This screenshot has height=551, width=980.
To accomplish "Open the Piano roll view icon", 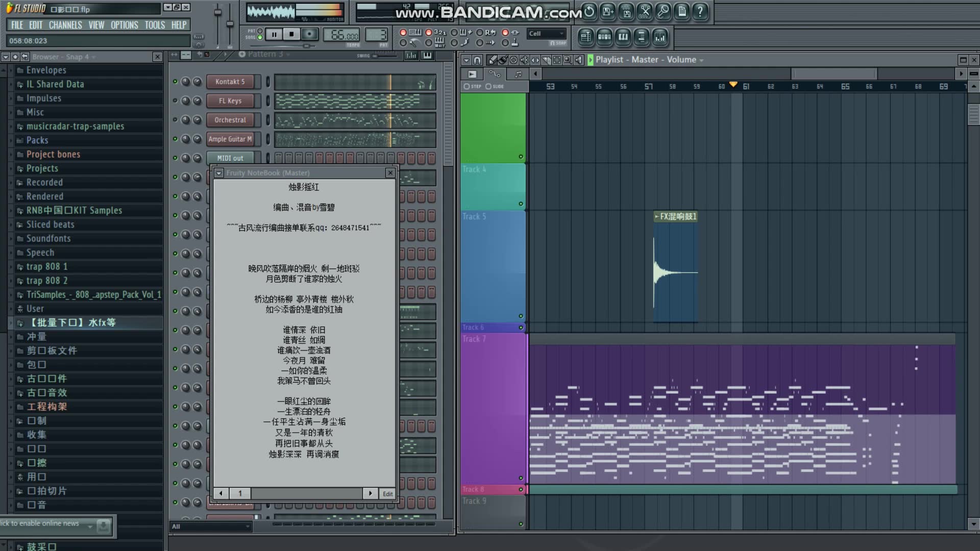I will (x=623, y=37).
